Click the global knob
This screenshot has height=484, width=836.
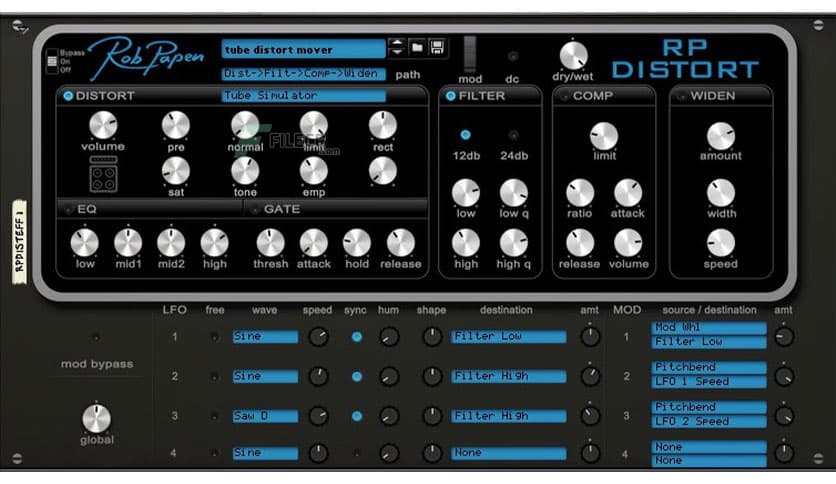coord(97,418)
